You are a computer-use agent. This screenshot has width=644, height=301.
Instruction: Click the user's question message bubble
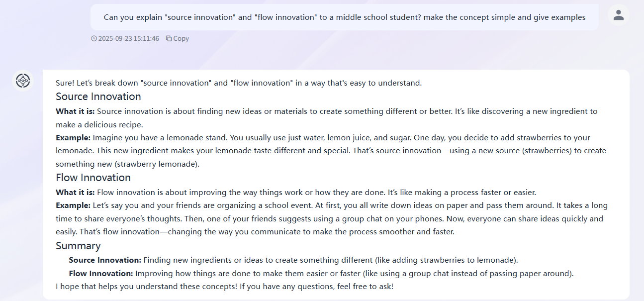[x=344, y=17]
